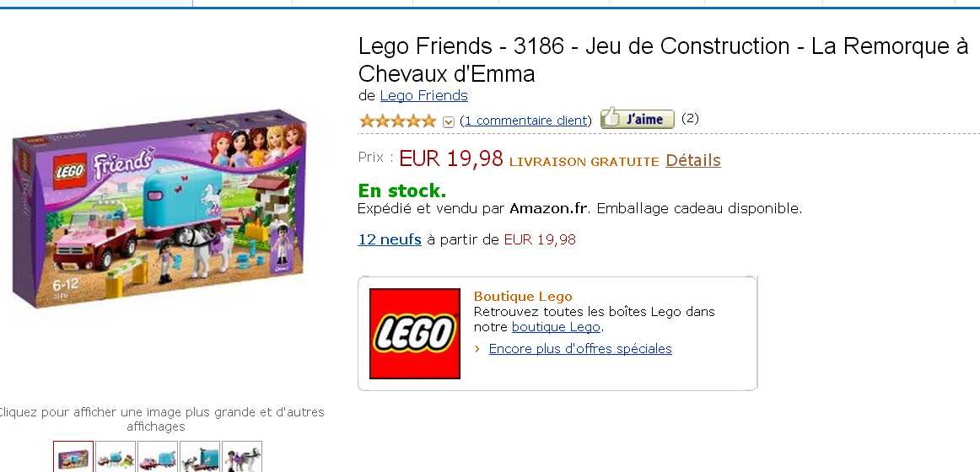Click 'Encore plus d'offres spéciales' link
Image resolution: width=980 pixels, height=472 pixels.
[x=580, y=349]
